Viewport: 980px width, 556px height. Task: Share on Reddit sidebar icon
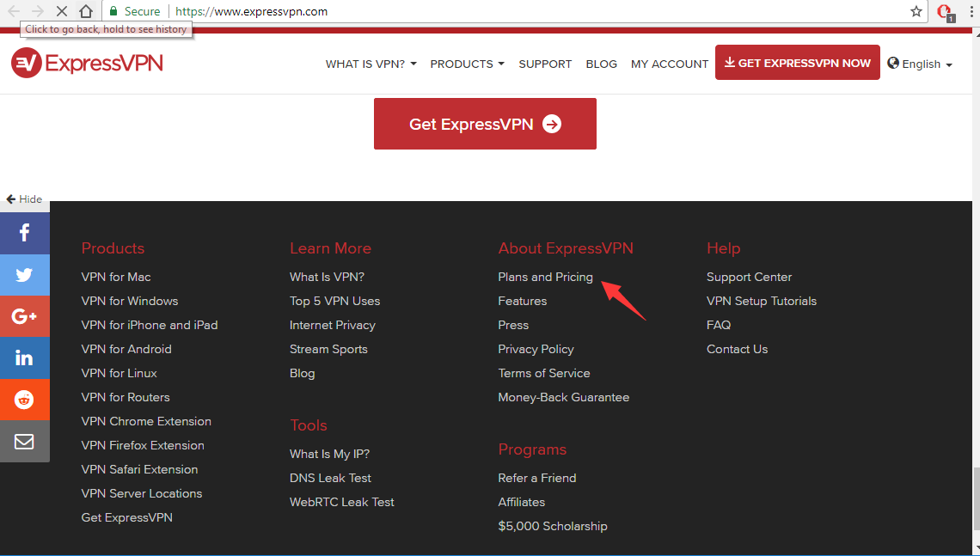(24, 400)
